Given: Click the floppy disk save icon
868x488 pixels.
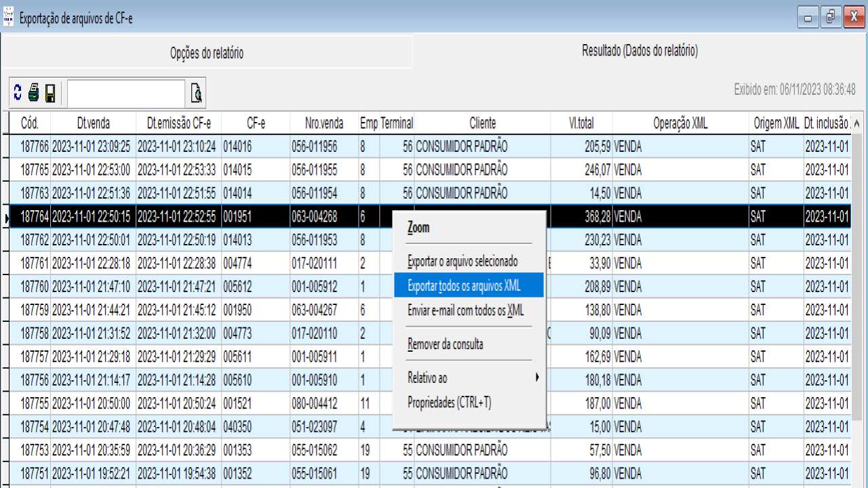Looking at the screenshot, I should pos(50,93).
